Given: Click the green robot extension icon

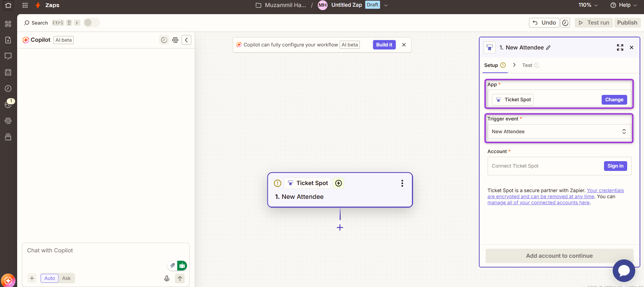Looking at the screenshot, I should (182, 265).
